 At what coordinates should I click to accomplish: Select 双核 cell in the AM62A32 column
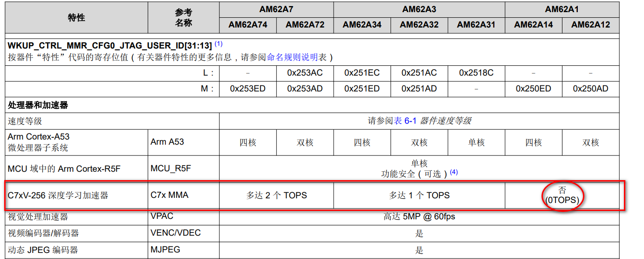click(419, 142)
